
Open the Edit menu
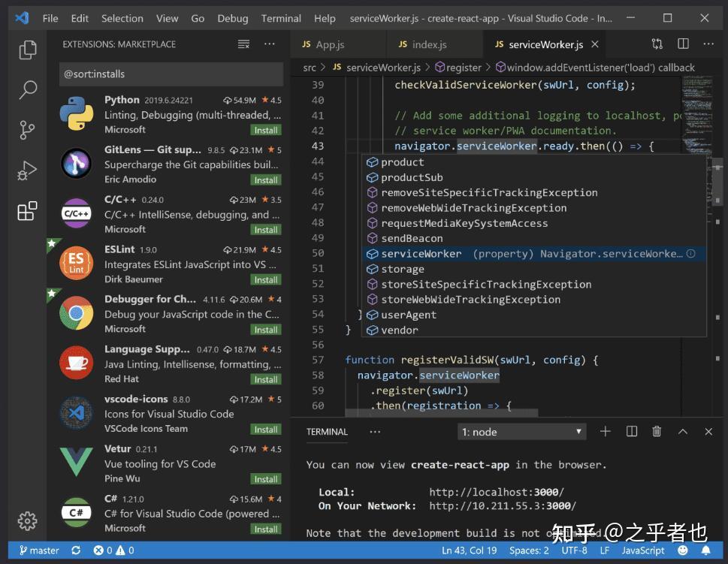tap(80, 18)
